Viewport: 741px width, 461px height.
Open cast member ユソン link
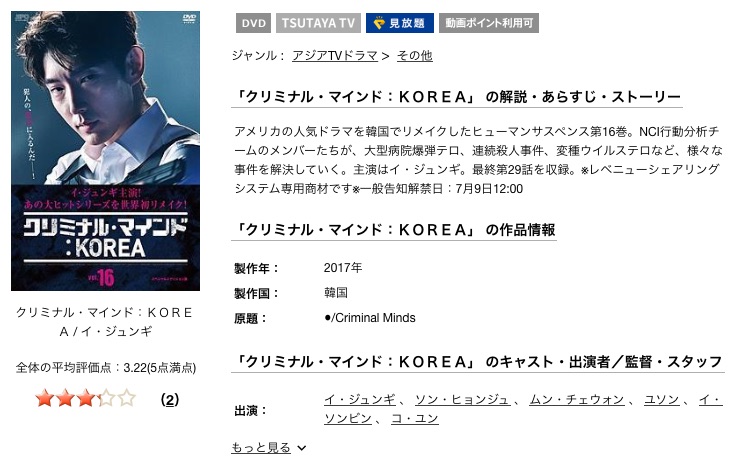662,400
